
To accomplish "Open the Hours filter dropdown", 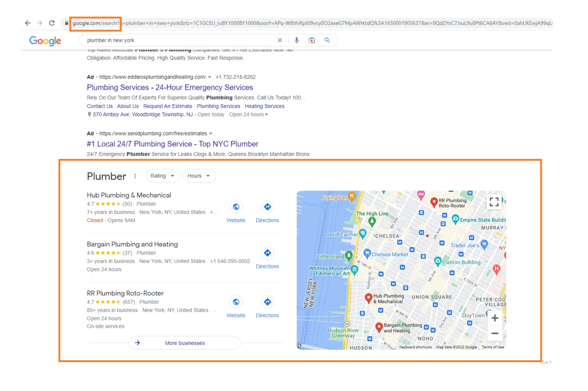I will [199, 176].
